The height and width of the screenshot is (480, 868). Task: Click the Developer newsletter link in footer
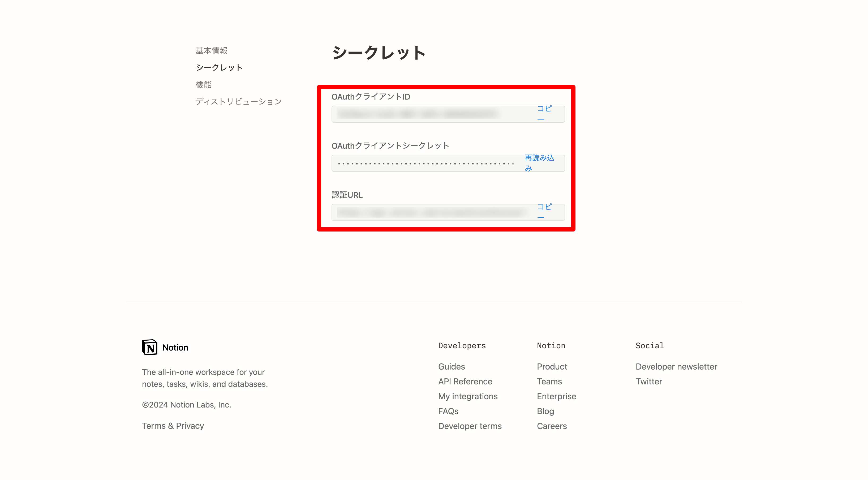pos(676,366)
